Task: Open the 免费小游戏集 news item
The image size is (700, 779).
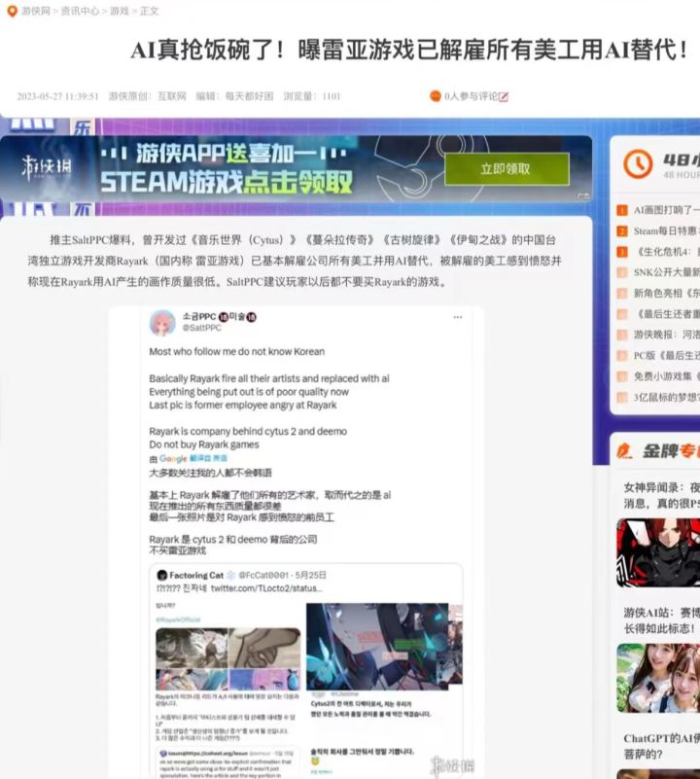Action: (666, 376)
